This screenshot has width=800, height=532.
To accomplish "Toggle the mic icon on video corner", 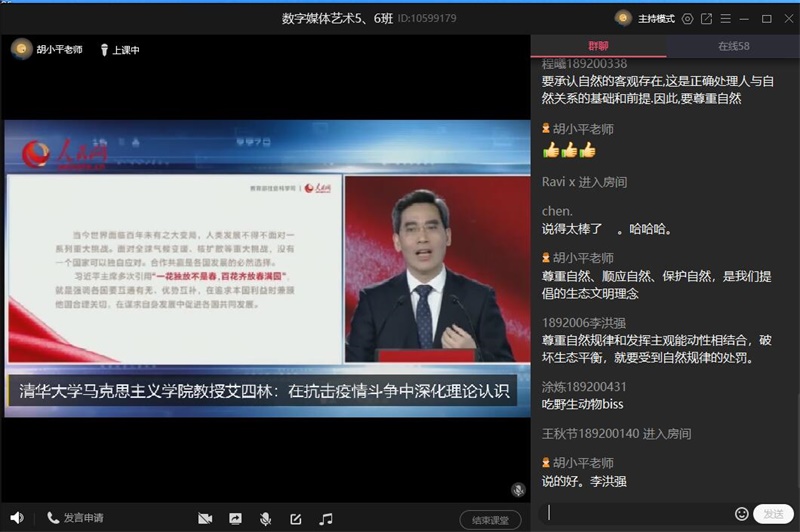I will 518,490.
